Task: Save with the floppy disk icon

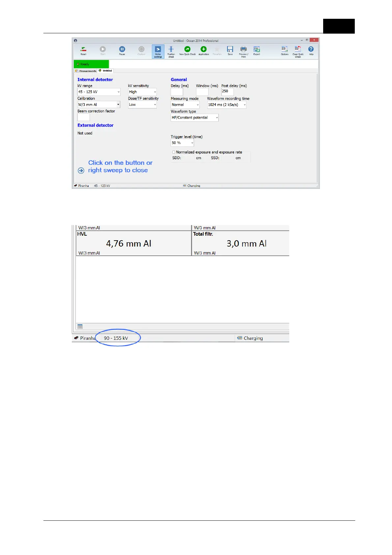Action: [x=230, y=49]
